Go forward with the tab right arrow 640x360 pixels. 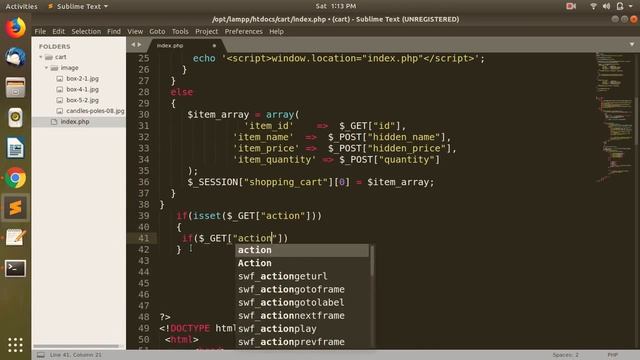[x=139, y=44]
